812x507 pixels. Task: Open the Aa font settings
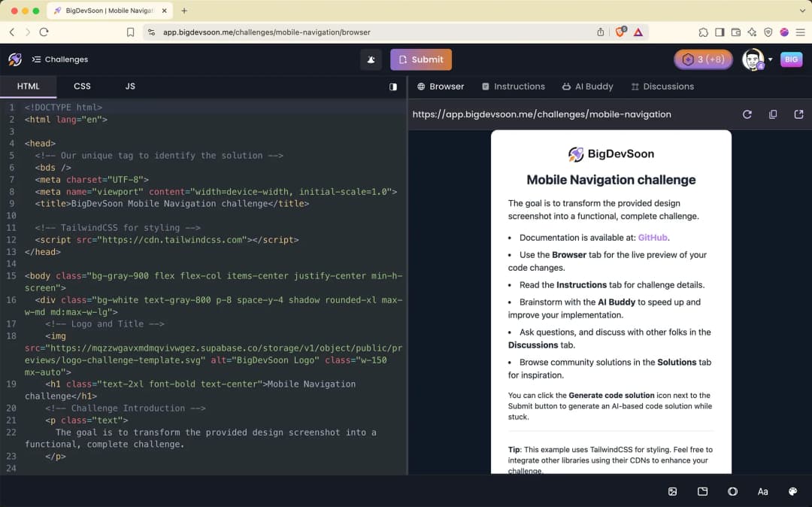point(762,491)
